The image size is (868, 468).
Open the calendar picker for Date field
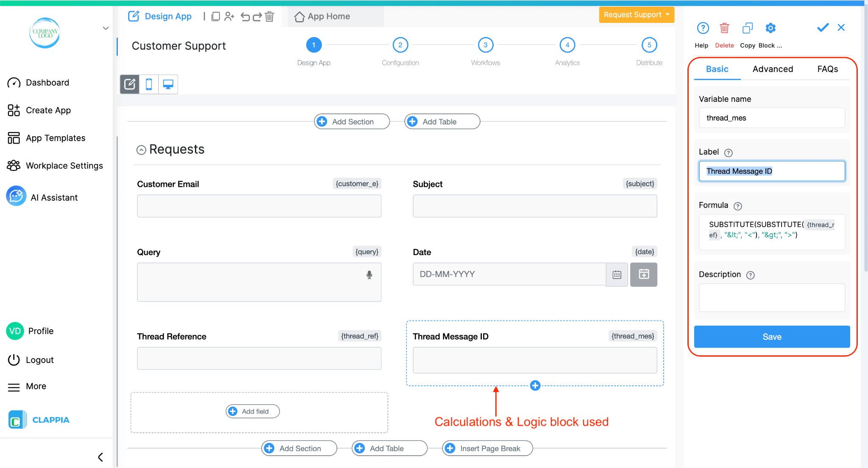click(x=617, y=275)
